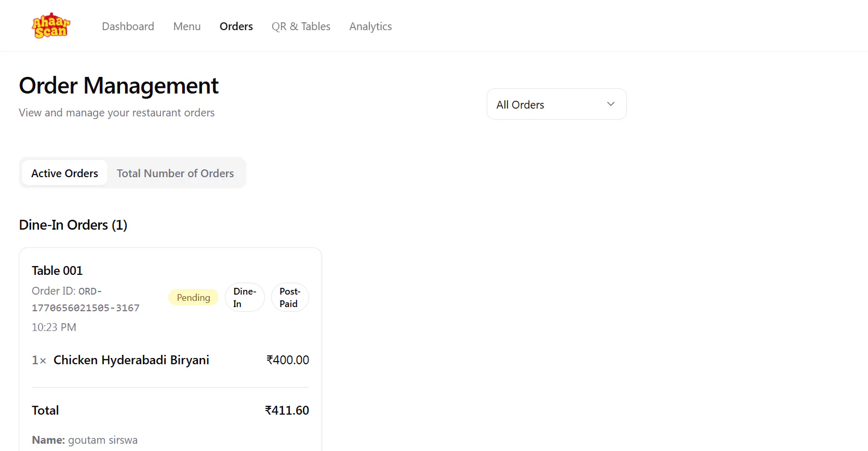Viewport: 868px width, 451px height.
Task: Select the Table 001 order title
Action: [57, 271]
